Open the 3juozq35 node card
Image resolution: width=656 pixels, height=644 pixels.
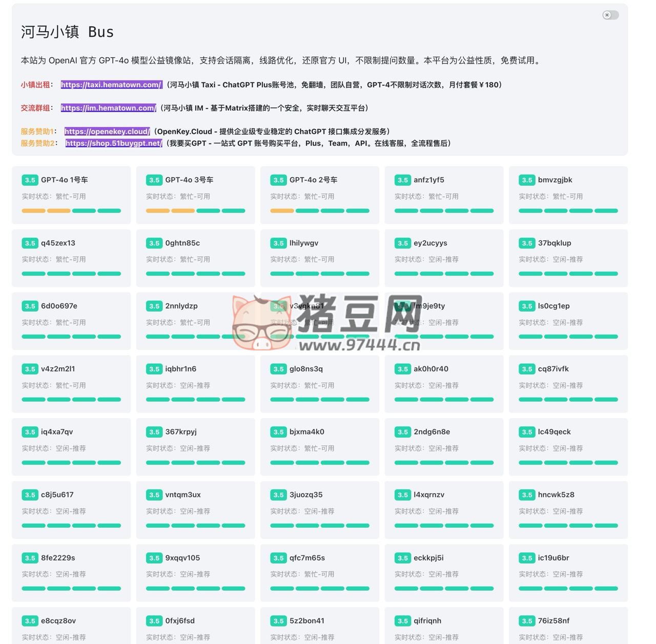(x=320, y=509)
